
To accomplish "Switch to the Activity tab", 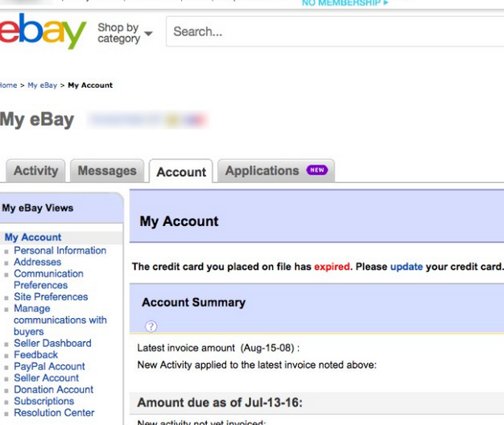I will point(35,171).
